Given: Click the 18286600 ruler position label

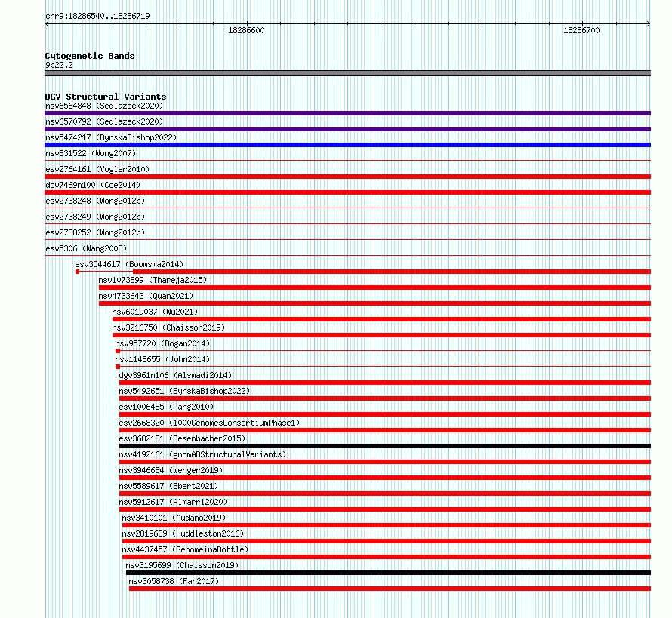Looking at the screenshot, I should (246, 30).
